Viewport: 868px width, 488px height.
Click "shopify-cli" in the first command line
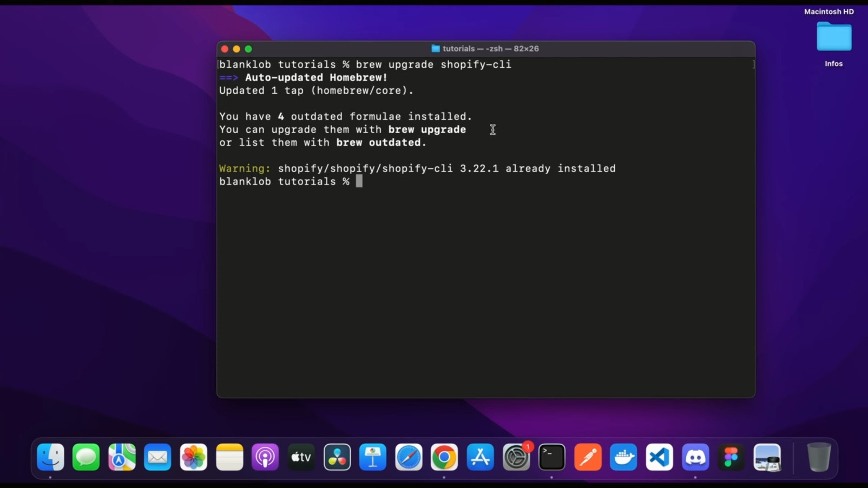point(476,64)
